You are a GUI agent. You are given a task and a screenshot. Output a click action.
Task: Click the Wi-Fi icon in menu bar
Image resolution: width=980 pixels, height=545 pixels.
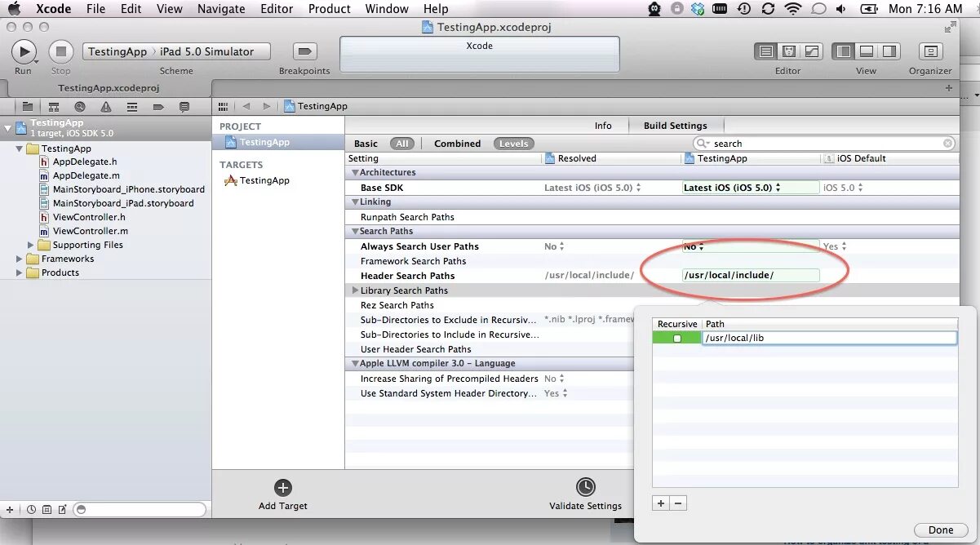[x=792, y=9]
